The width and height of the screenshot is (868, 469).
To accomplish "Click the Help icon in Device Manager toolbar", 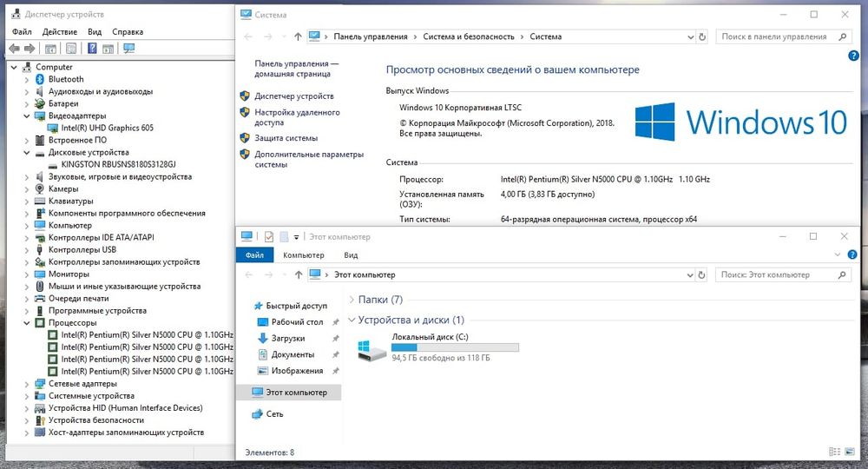I will [93, 49].
